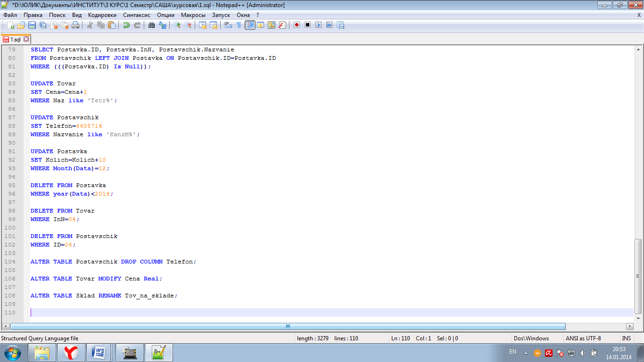The width and height of the screenshot is (644, 362).
Task: Click the Find and Replace icon
Action: [163, 25]
